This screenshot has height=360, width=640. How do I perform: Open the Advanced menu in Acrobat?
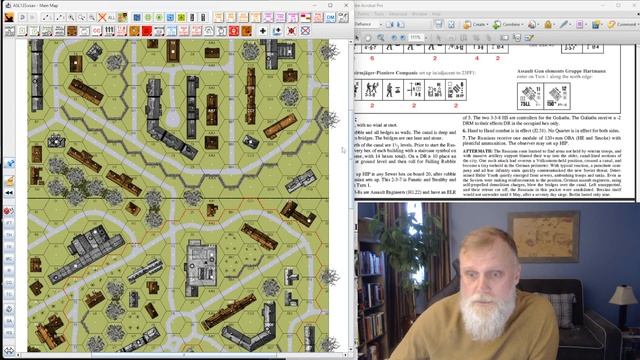(398, 14)
